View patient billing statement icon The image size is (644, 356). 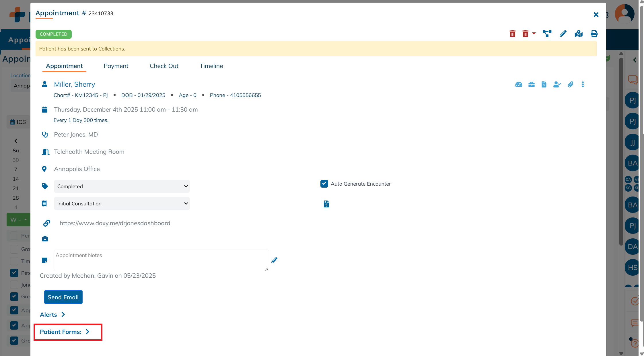pyautogui.click(x=544, y=84)
